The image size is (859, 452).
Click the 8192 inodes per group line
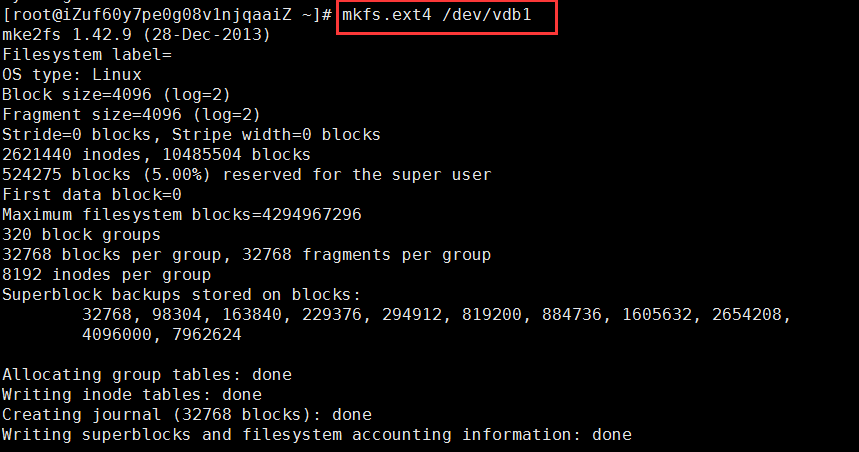[107, 274]
